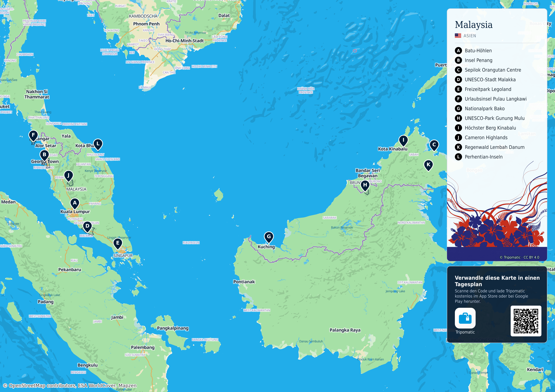This screenshot has width=555, height=392.
Task: Click the Tripomatic suitcase app icon
Action: (465, 318)
